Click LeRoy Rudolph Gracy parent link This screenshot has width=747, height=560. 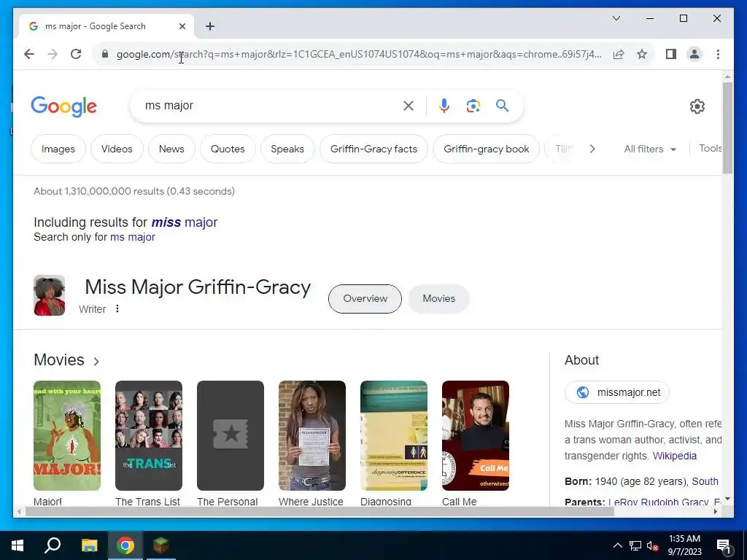click(x=658, y=502)
